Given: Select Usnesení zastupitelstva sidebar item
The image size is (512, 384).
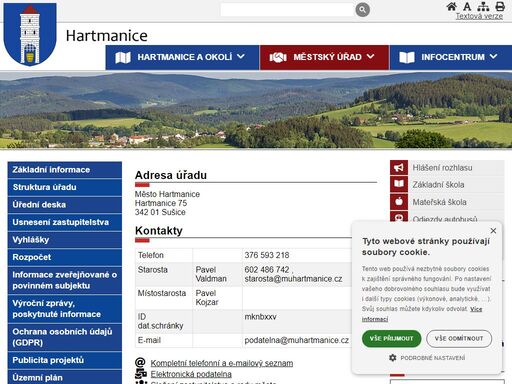Looking at the screenshot, I should pyautogui.click(x=65, y=222).
